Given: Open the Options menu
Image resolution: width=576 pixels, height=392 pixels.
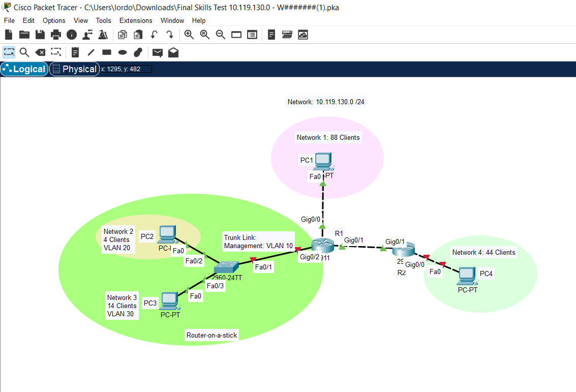Looking at the screenshot, I should click(x=54, y=20).
